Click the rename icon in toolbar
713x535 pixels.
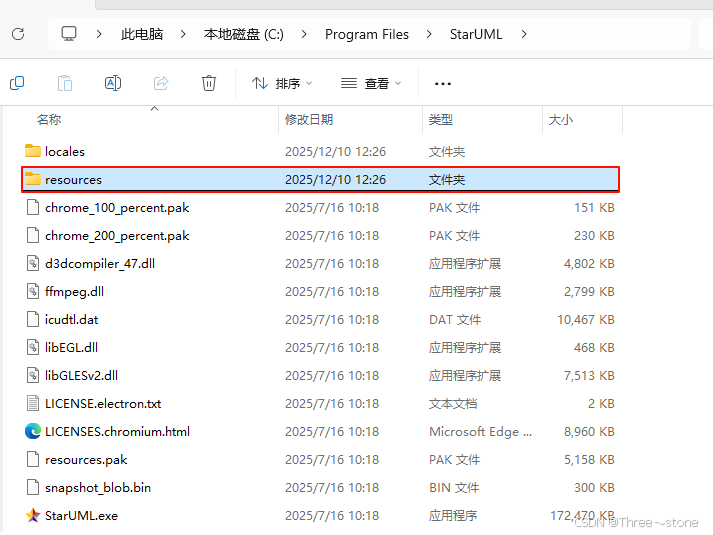click(x=113, y=83)
